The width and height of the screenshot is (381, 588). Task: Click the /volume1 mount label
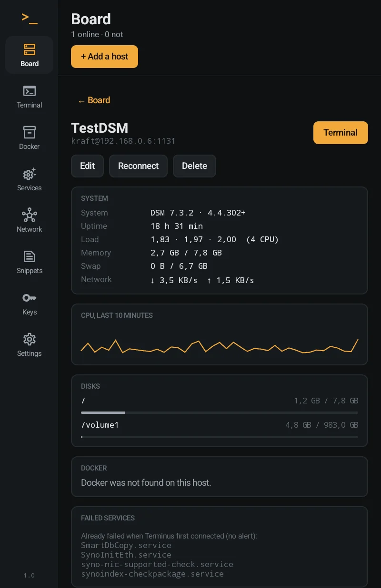tap(100, 425)
